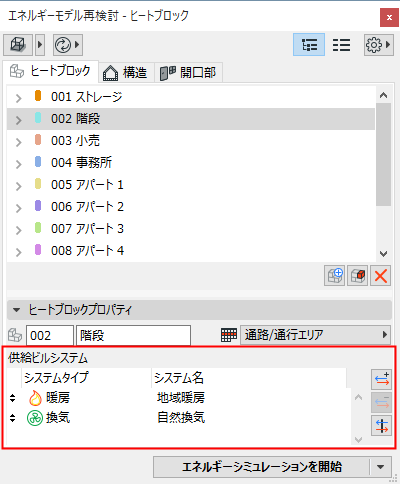400x484 pixels.
Task: Select the 006 アパート 2 heat block
Action: 191,207
